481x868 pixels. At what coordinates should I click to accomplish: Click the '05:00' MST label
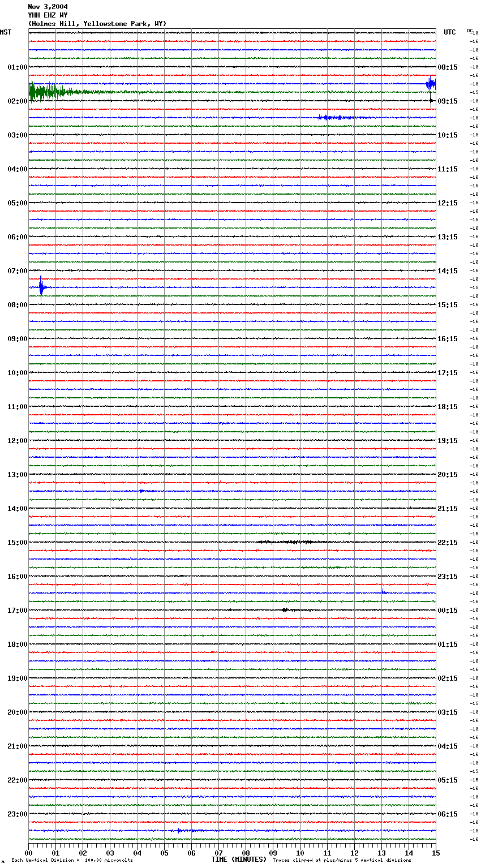coord(18,203)
